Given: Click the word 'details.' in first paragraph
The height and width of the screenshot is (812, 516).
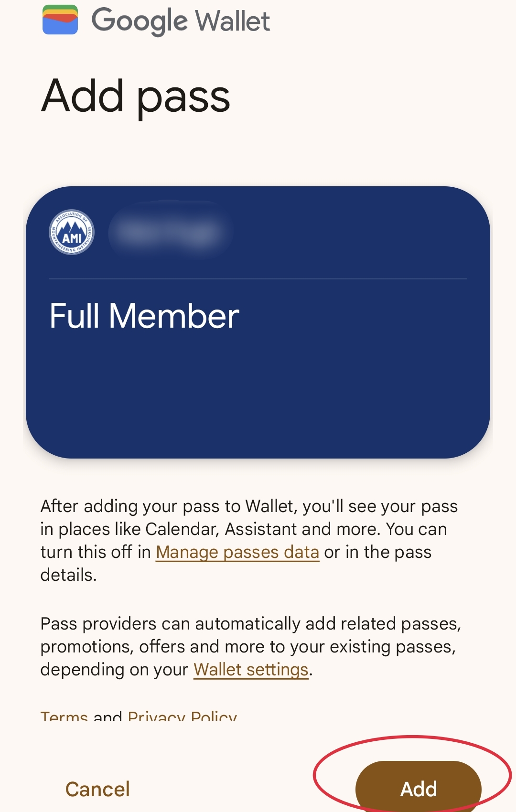Looking at the screenshot, I should coord(68,575).
